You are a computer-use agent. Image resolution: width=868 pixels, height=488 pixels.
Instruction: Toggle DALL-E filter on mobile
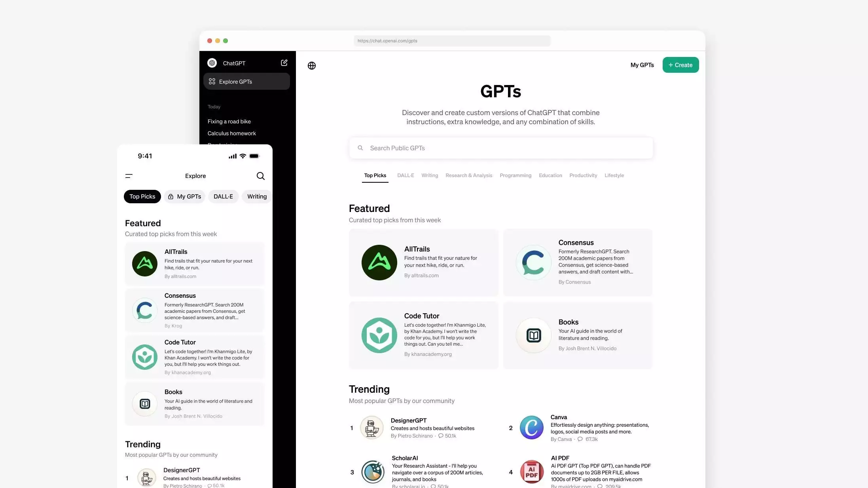(223, 196)
